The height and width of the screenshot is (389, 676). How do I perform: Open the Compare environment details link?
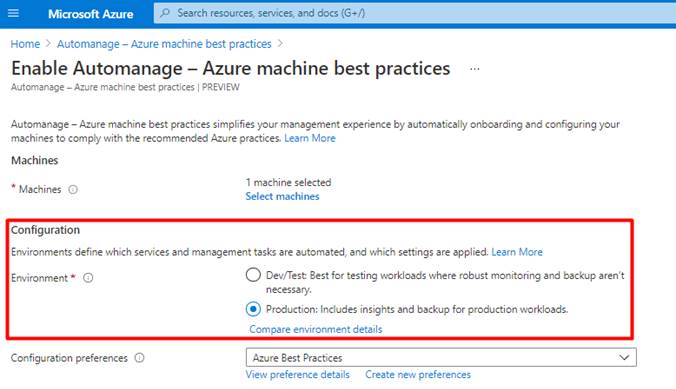pos(316,329)
